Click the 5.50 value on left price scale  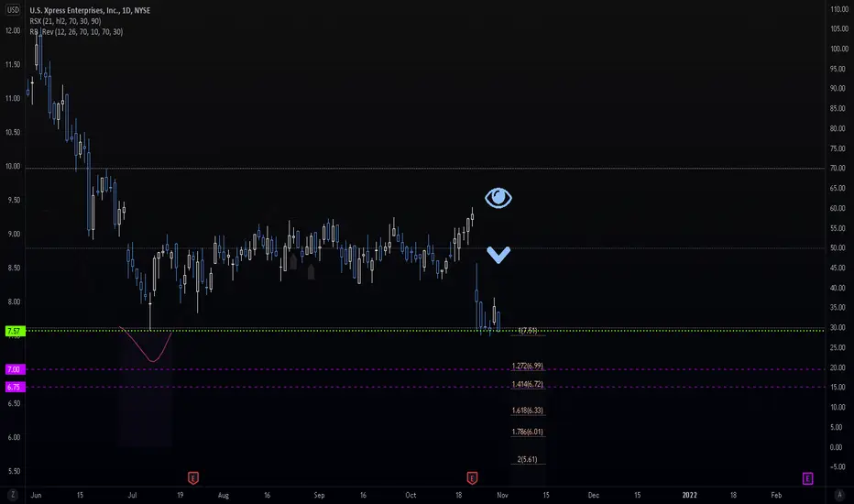[14, 471]
